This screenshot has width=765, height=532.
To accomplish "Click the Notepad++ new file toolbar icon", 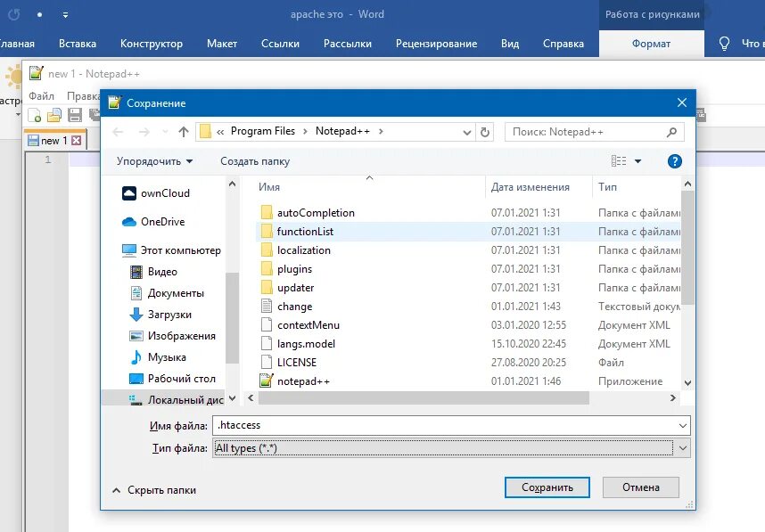I will pyautogui.click(x=35, y=115).
